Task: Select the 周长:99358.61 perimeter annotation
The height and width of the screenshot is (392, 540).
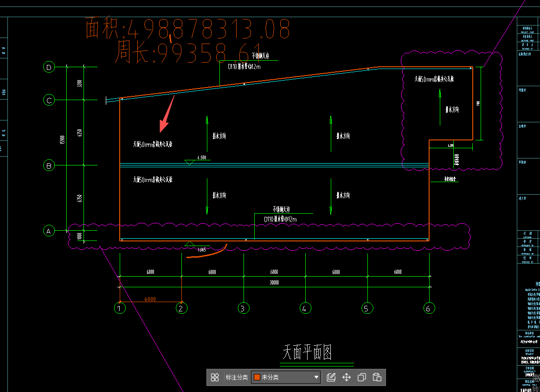Action: [188, 52]
